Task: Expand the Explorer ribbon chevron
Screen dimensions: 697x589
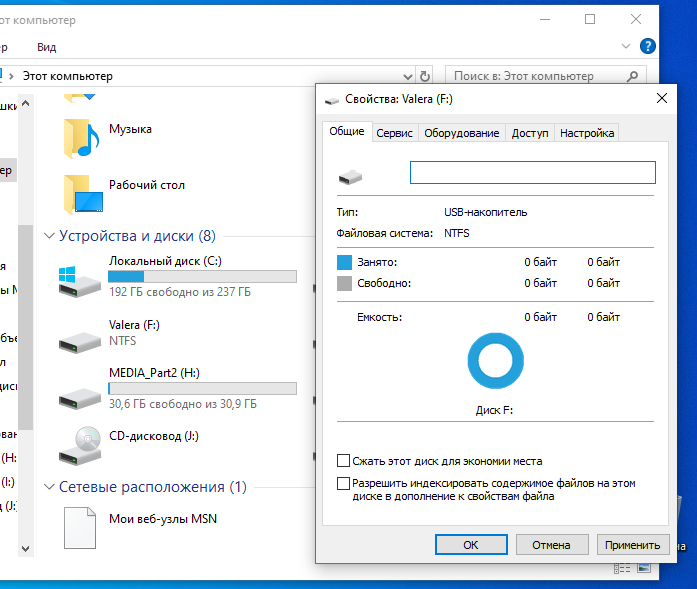Action: pos(626,46)
